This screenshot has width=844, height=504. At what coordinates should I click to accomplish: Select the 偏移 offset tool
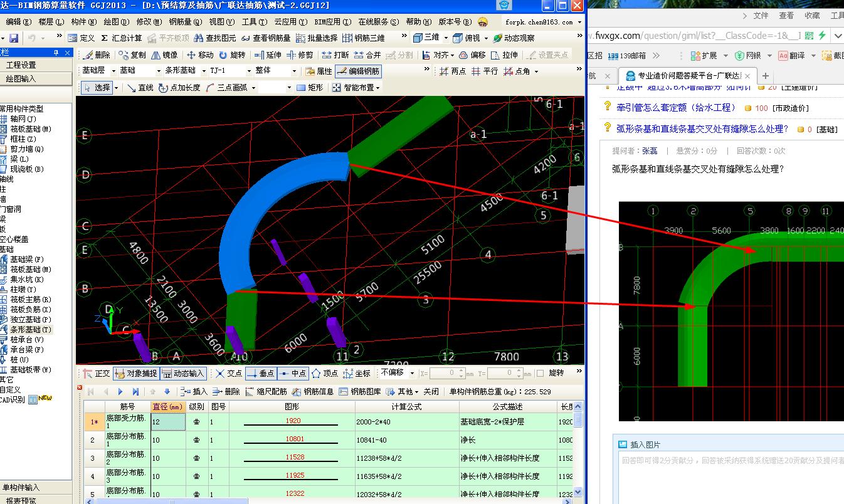point(472,55)
